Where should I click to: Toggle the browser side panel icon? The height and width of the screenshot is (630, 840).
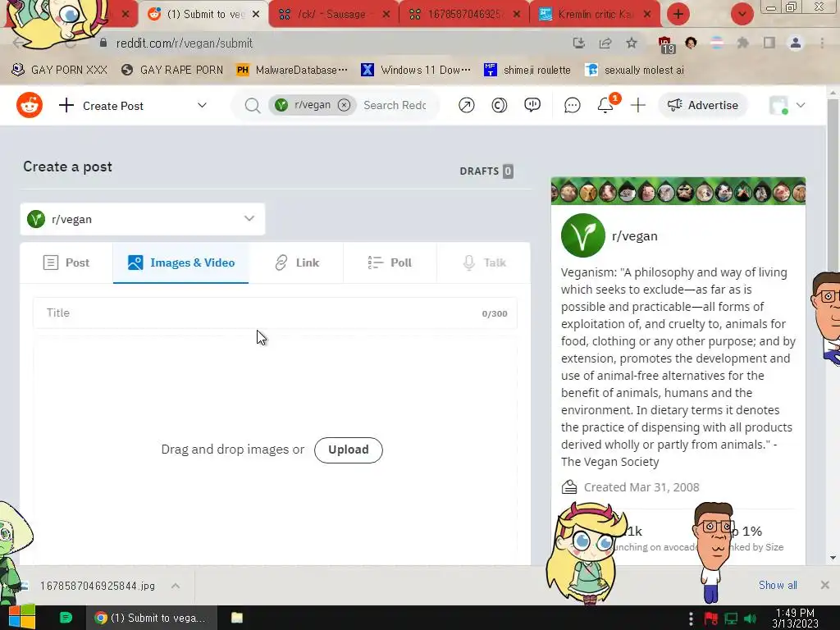(x=769, y=43)
